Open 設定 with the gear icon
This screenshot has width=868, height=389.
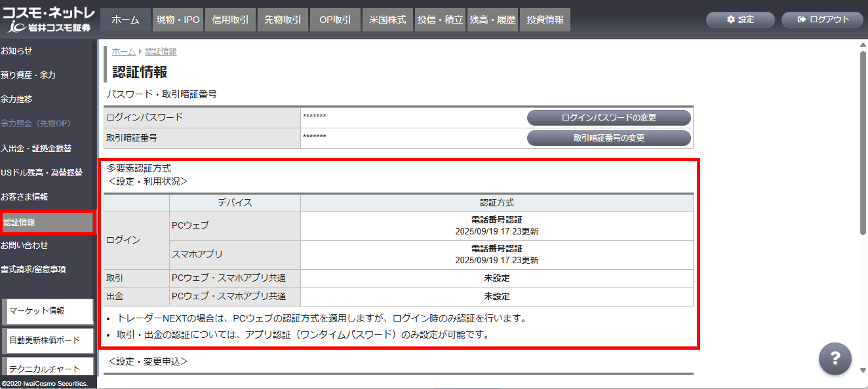coord(740,20)
